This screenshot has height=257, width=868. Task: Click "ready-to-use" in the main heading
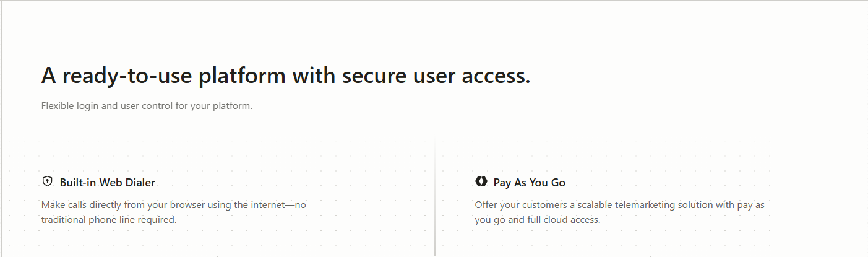(x=127, y=76)
